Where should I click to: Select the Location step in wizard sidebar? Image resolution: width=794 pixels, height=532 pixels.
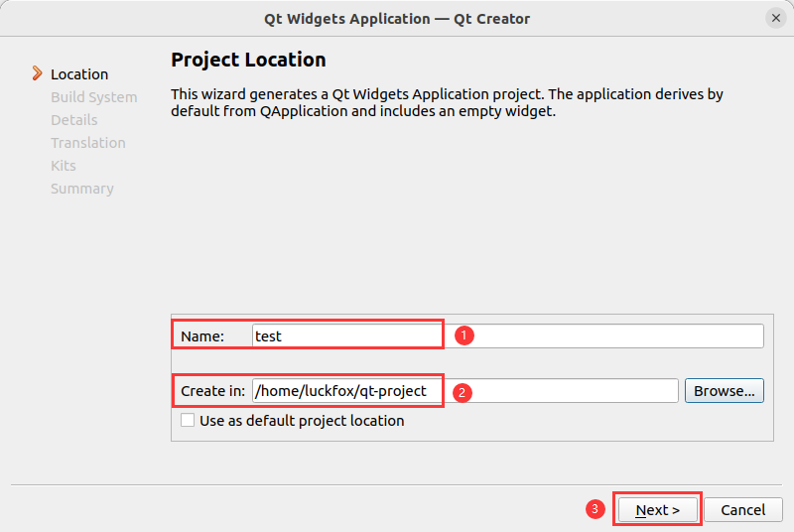[79, 74]
